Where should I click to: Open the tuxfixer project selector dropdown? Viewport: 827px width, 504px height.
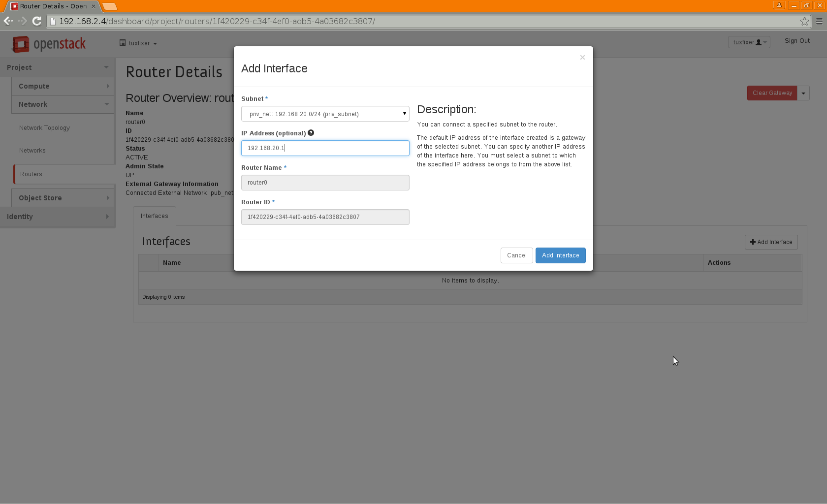click(x=138, y=43)
